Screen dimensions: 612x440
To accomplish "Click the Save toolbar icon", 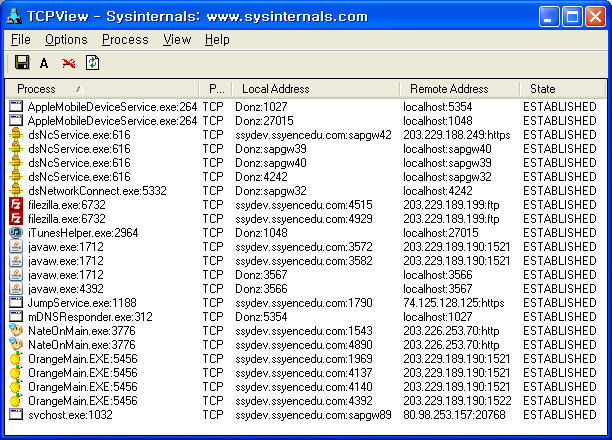I will pos(22,62).
